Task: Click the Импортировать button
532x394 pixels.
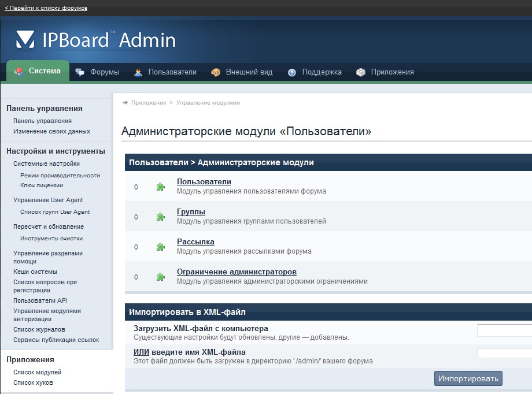Action: click(x=468, y=378)
